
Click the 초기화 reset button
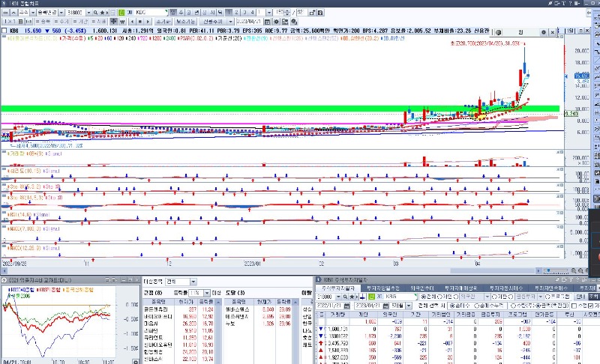pos(163,22)
